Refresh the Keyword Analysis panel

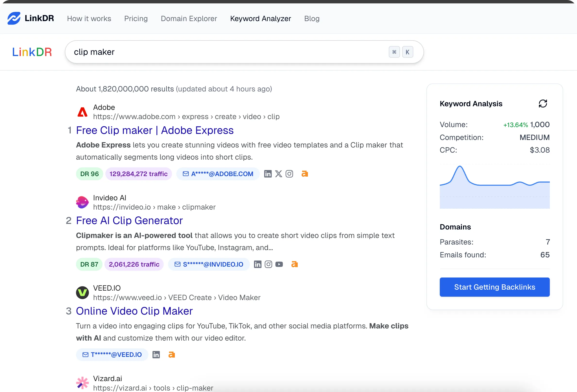tap(543, 104)
